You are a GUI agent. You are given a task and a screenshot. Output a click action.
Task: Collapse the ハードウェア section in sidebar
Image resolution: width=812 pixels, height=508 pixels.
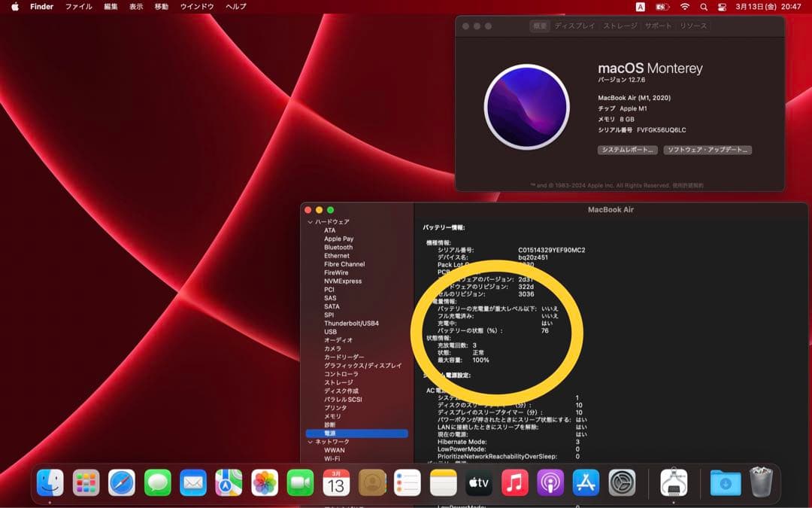[311, 222]
